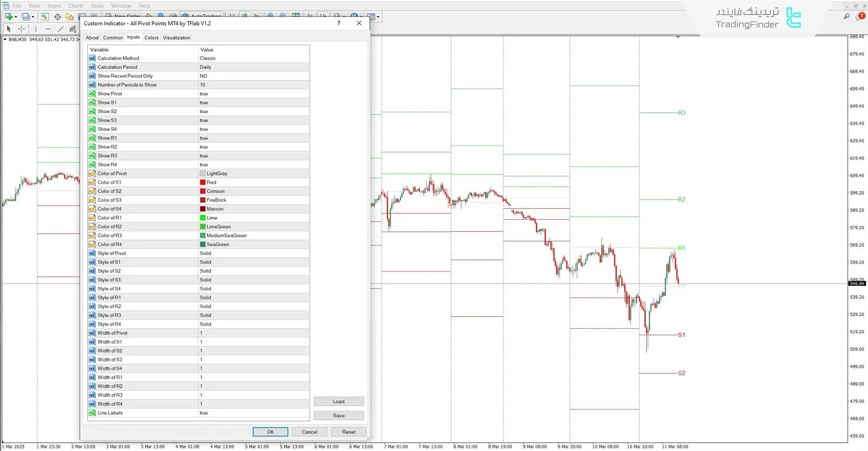Pick the Vertical Line drawing tool

pyautogui.click(x=36, y=29)
